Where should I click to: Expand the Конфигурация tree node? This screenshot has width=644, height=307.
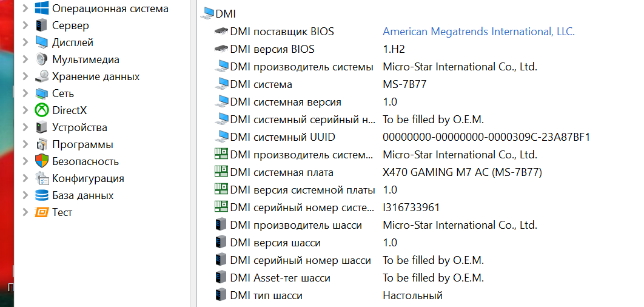pos(26,178)
